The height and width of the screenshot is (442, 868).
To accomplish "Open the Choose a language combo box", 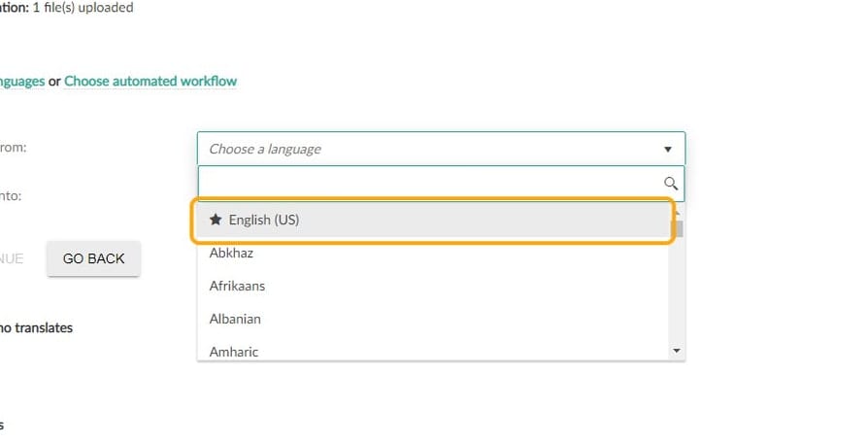I will [427, 150].
